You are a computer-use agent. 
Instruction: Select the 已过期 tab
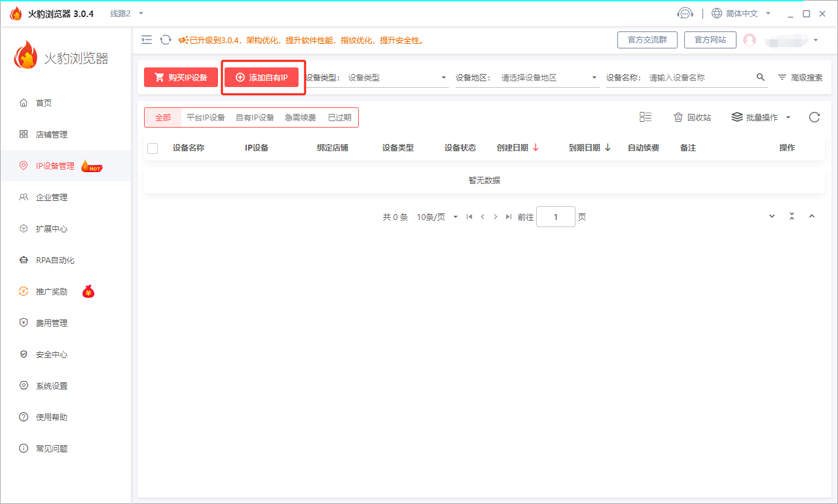(x=341, y=117)
